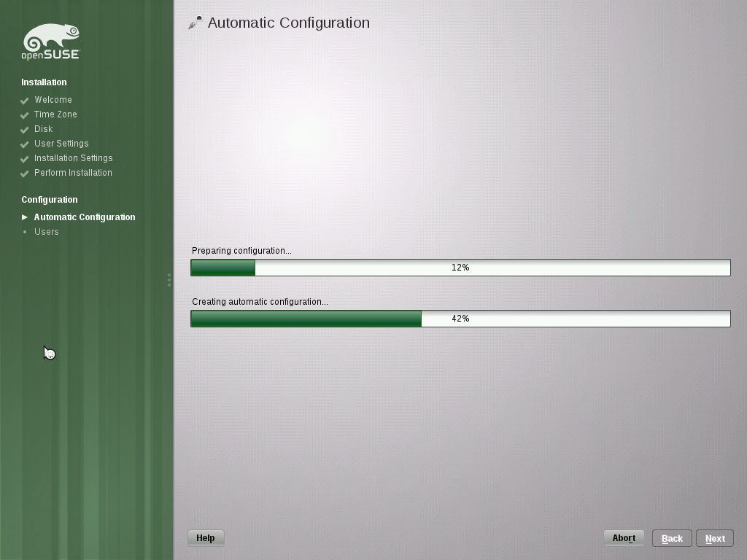Click the checkmark beside Time Zone

(x=24, y=114)
